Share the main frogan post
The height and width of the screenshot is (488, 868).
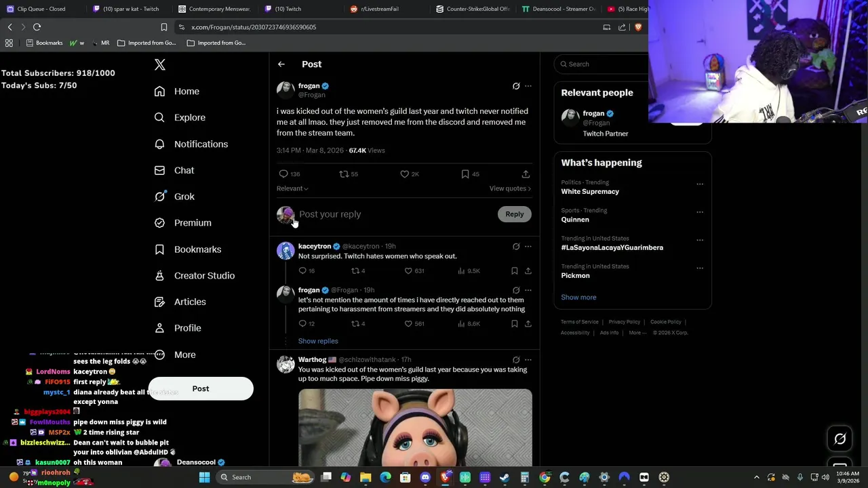click(526, 174)
